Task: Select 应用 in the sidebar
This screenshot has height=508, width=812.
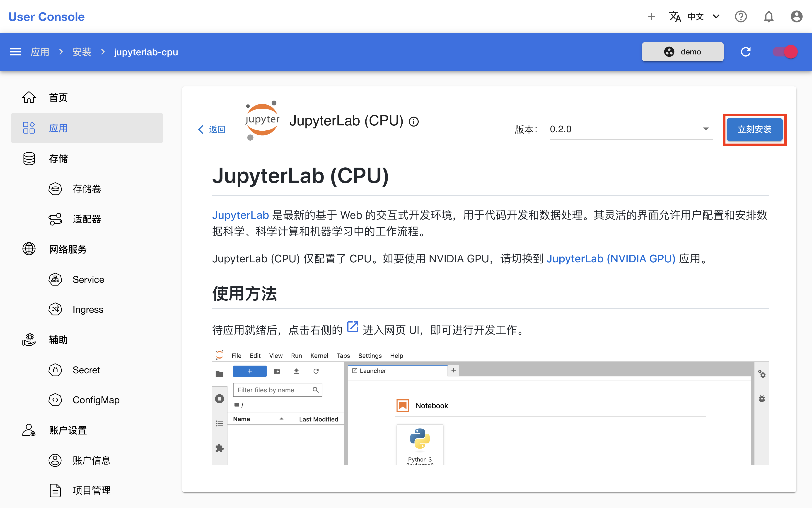Action: pos(87,128)
